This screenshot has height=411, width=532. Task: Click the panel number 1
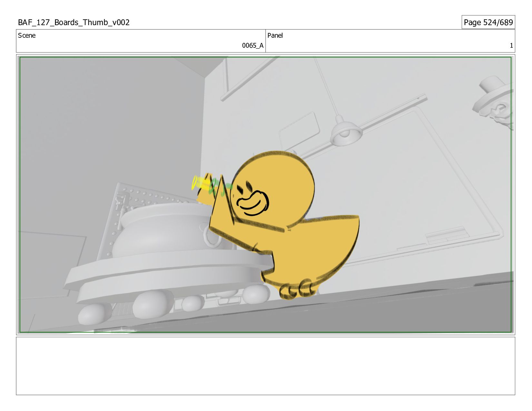coord(511,45)
